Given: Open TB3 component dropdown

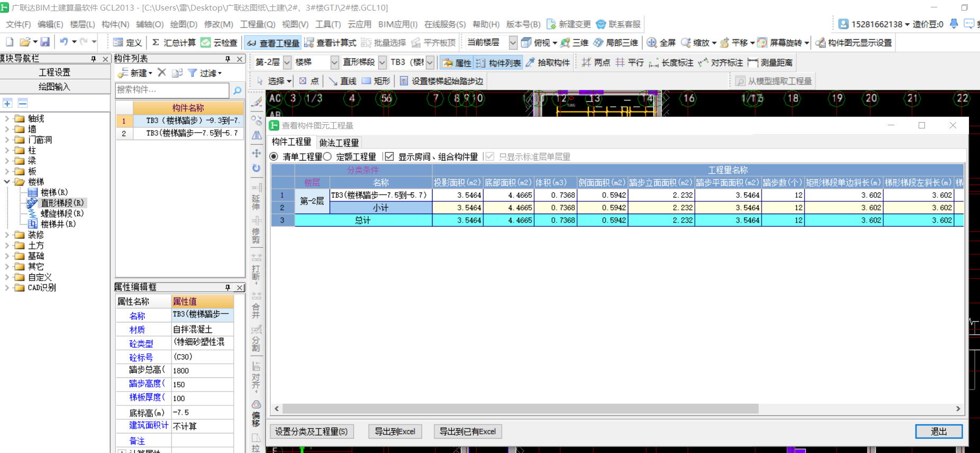Looking at the screenshot, I should click(430, 62).
